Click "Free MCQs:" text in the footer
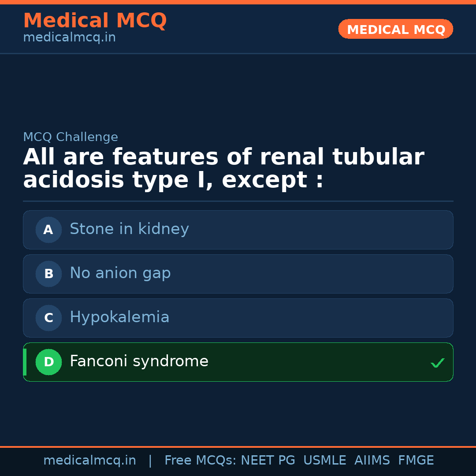Viewport: 476px width, 476px height. (201, 461)
